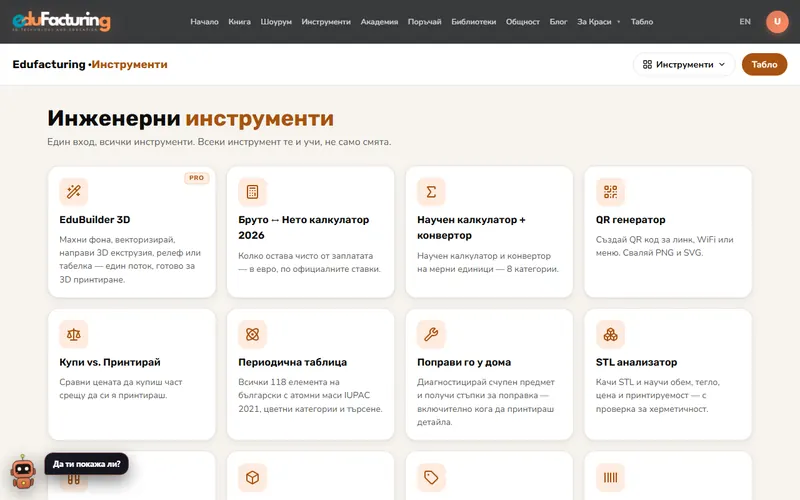The image size is (800, 500).
Task: Click the barcode icon in the bottom row
Action: click(610, 477)
